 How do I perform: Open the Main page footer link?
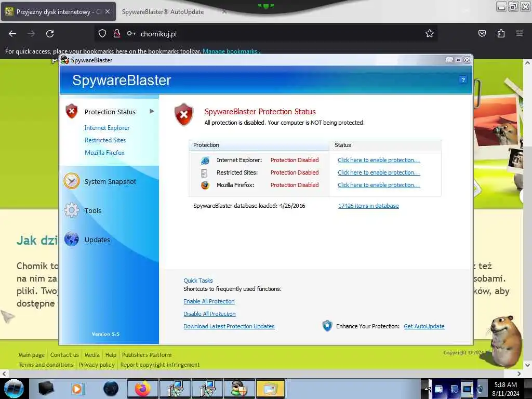pos(32,355)
